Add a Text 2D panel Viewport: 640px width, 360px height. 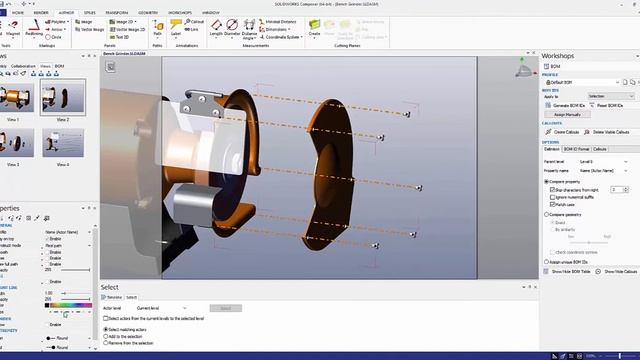(x=119, y=37)
